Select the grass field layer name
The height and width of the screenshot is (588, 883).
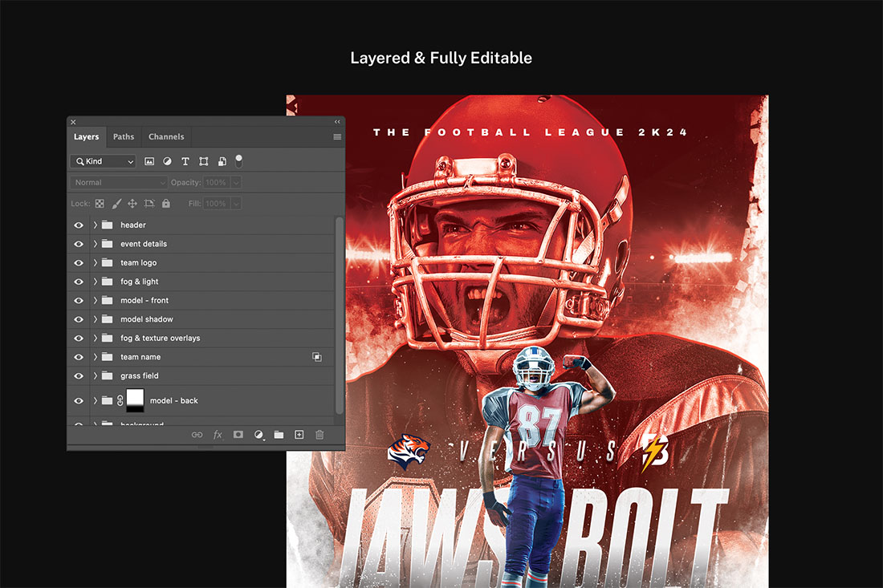tap(139, 376)
